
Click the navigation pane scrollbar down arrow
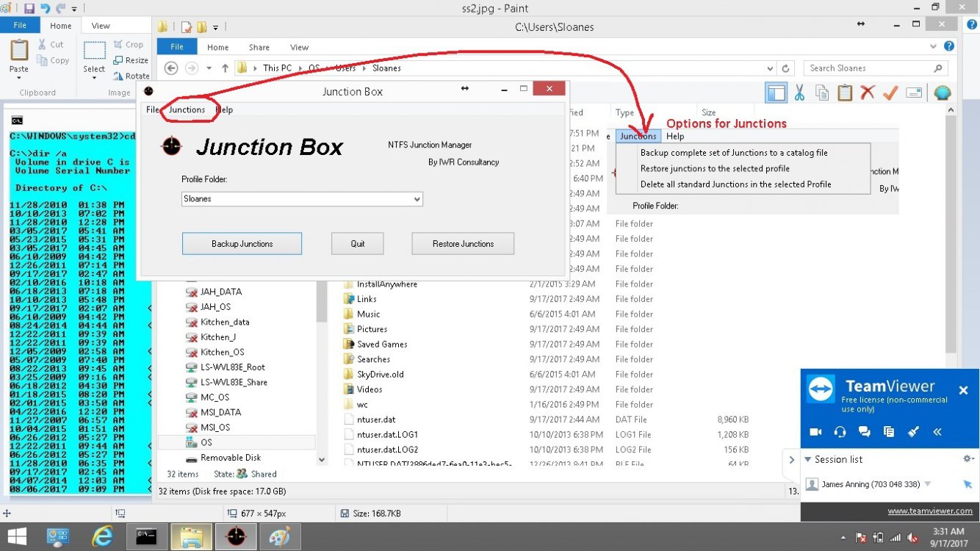[x=322, y=459]
